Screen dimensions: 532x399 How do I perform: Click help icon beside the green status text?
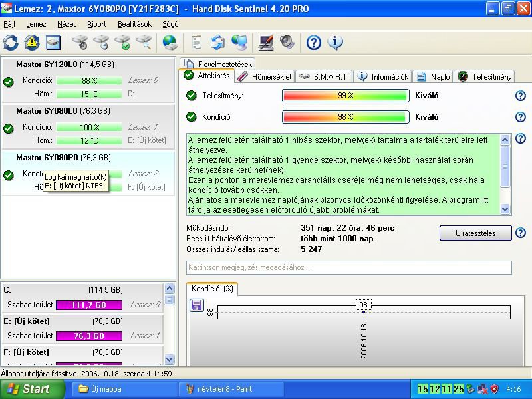click(521, 138)
